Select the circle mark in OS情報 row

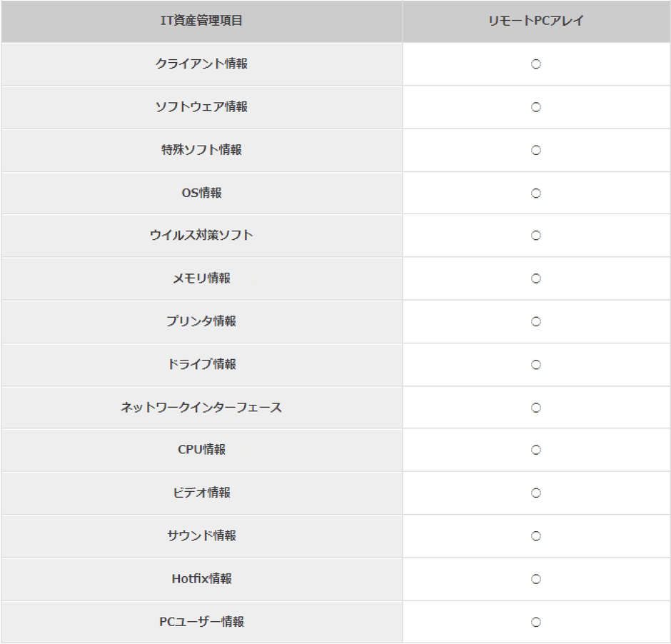coord(536,193)
